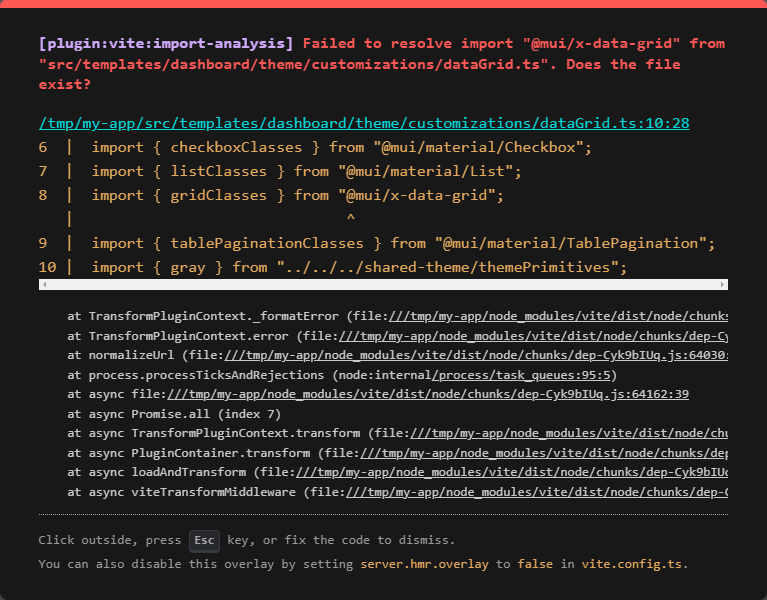Open link in the TransformPluginContext.transform stack line
This screenshot has width=767, height=600.
pyautogui.click(x=569, y=433)
